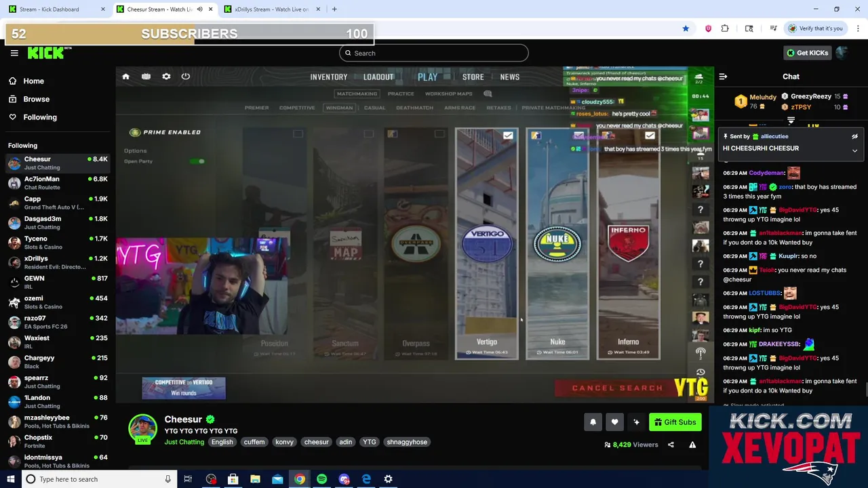Collapse the chat panel with the arrow icon

(723, 77)
